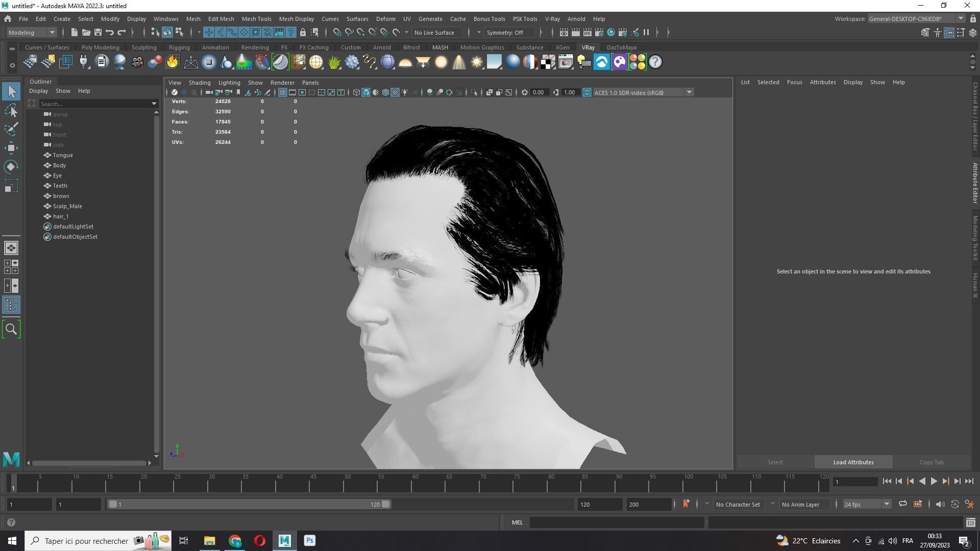Click the V-Ray dome light shelf icon
Screen dimensions: 980x551
coord(405,62)
